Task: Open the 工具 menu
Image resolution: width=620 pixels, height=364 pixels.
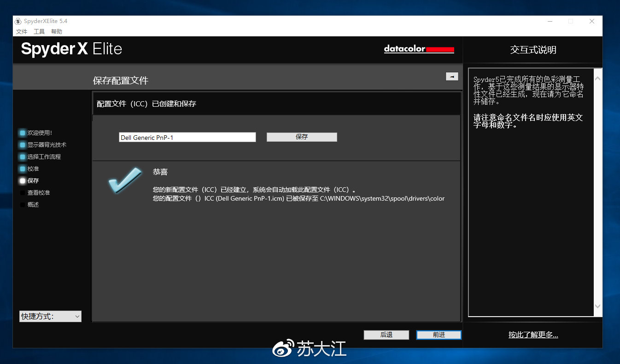Action: pos(39,32)
